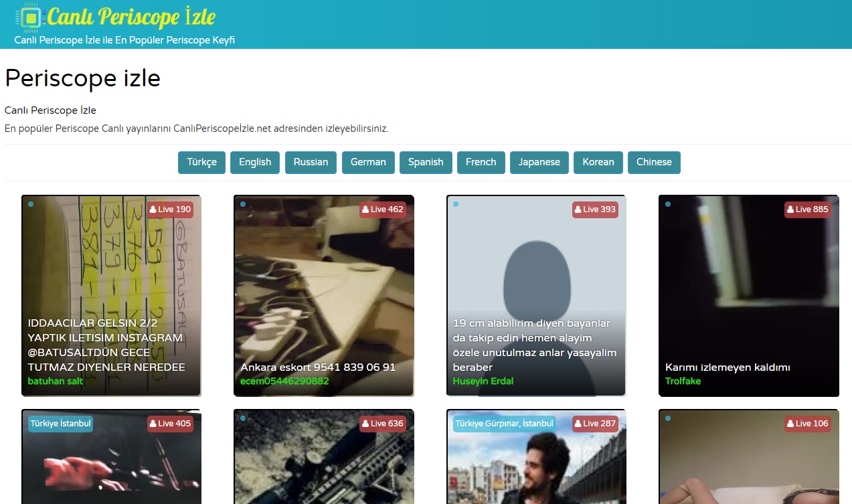Click the Live 106 viewer badge
This screenshot has height=504, width=852.
pyautogui.click(x=808, y=424)
